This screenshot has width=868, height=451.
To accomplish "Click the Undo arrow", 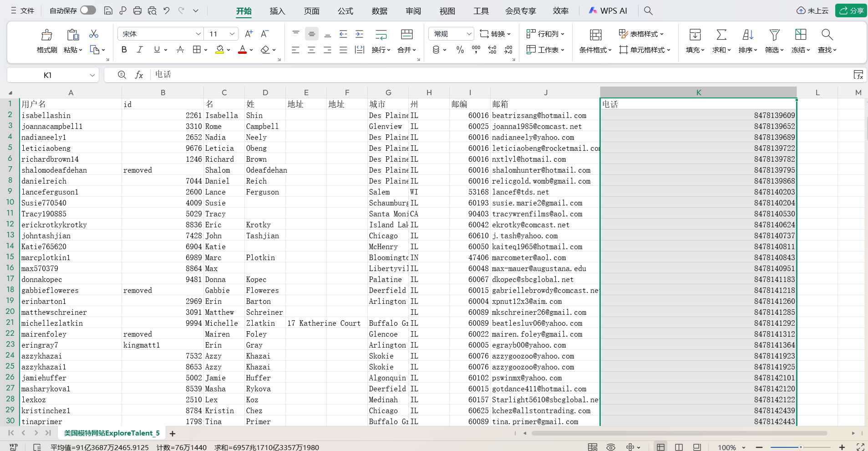I will 167,10.
